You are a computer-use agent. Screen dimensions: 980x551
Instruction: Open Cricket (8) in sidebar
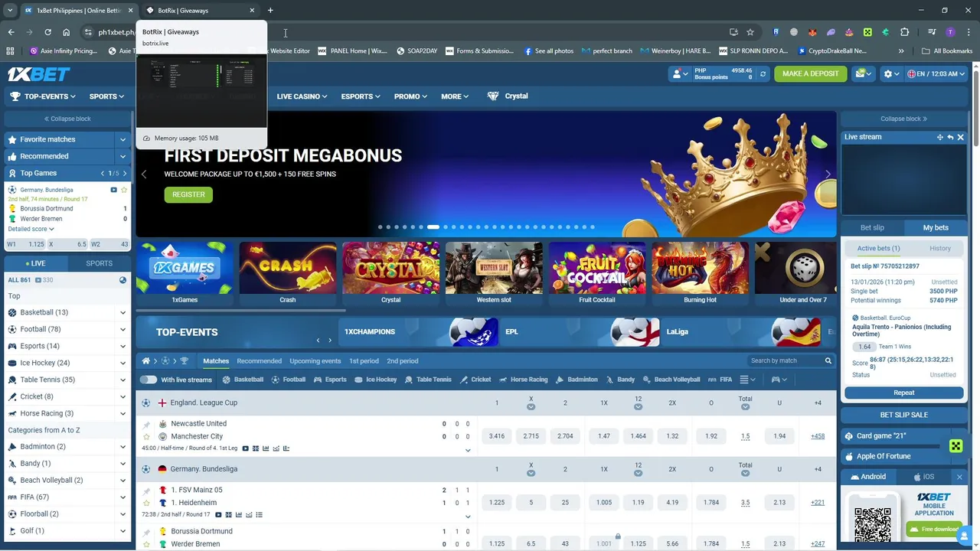tap(37, 396)
